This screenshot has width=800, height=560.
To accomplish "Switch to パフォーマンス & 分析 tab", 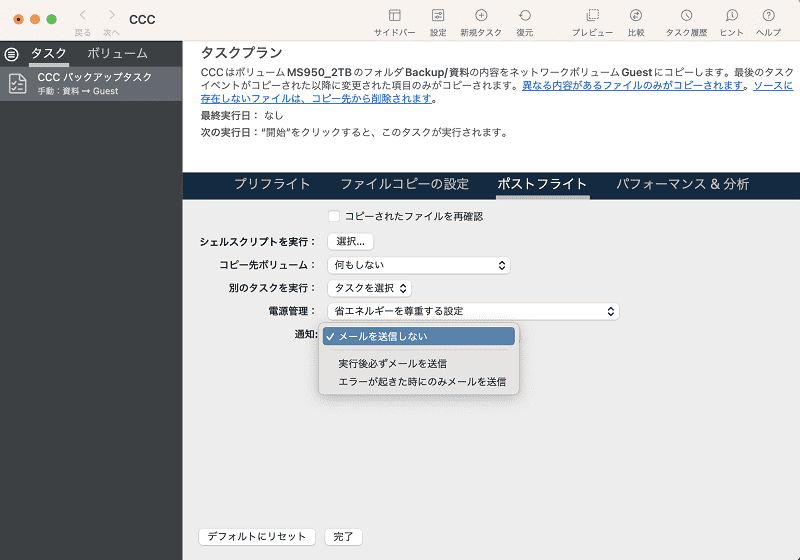I will click(x=683, y=184).
